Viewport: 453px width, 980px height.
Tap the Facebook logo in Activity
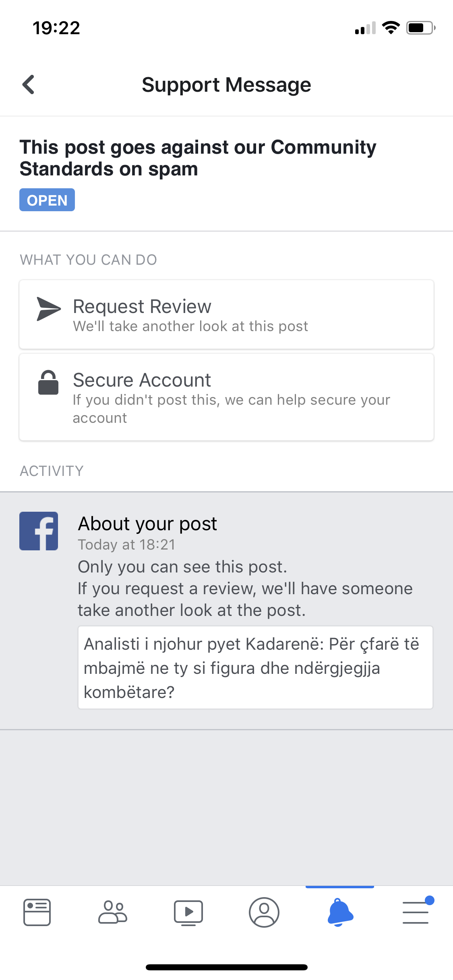tap(39, 531)
